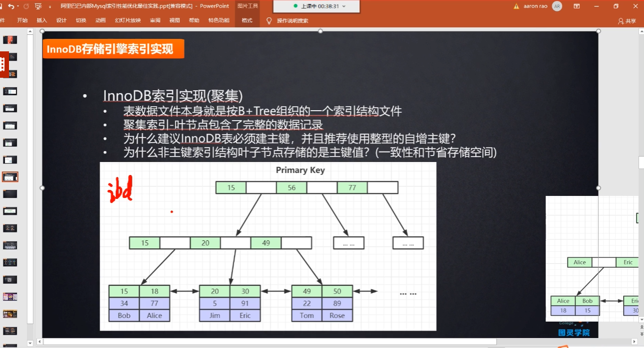Open the 幻灯片放映 ribbon tab
Image resolution: width=644 pixels, height=348 pixels.
[x=128, y=20]
